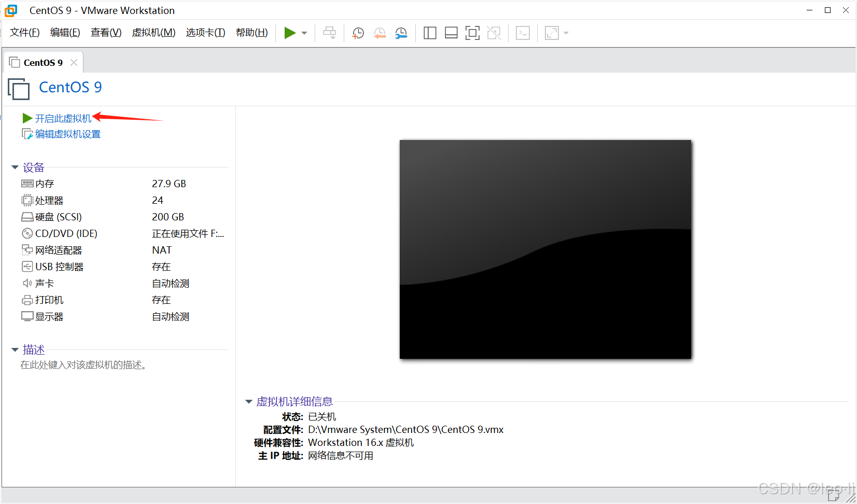857x504 pixels.
Task: Click the black VM screen preview thumbnail
Action: tap(545, 249)
